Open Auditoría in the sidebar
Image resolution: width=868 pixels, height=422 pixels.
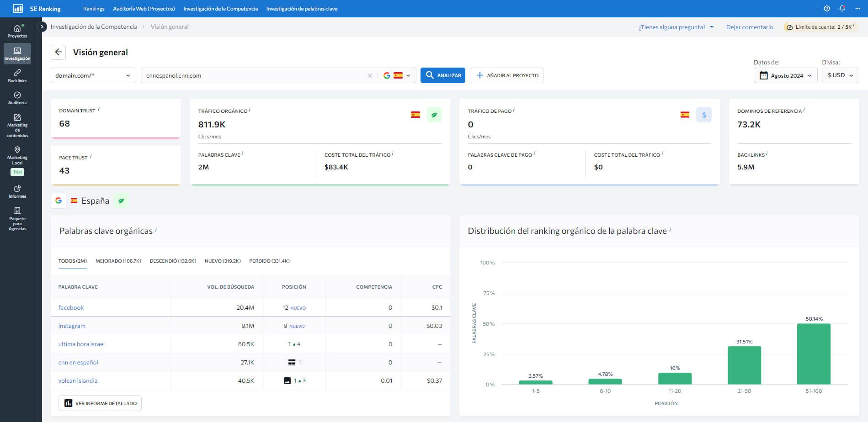17,98
